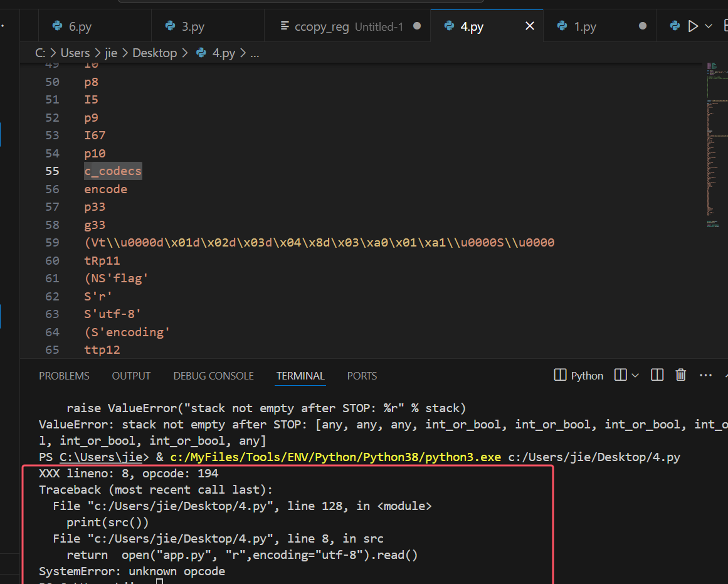The image size is (728, 584).
Task: Run the Python file with play button
Action: click(x=693, y=26)
